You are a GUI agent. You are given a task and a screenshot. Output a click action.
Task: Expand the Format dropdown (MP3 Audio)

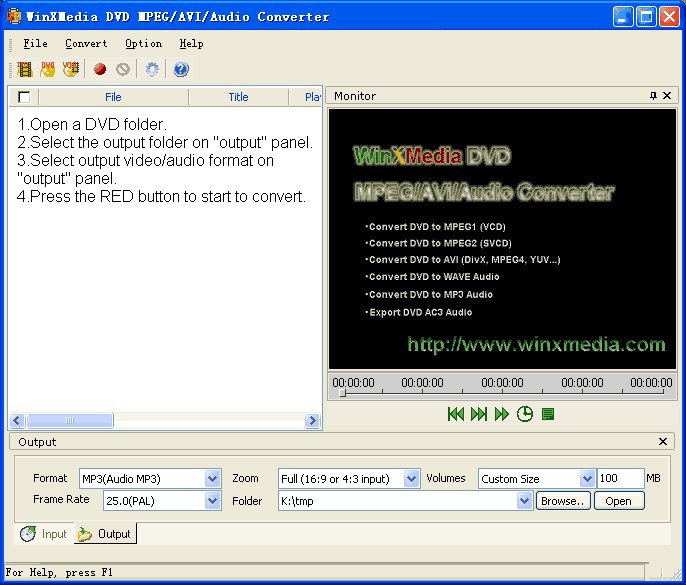[213, 479]
